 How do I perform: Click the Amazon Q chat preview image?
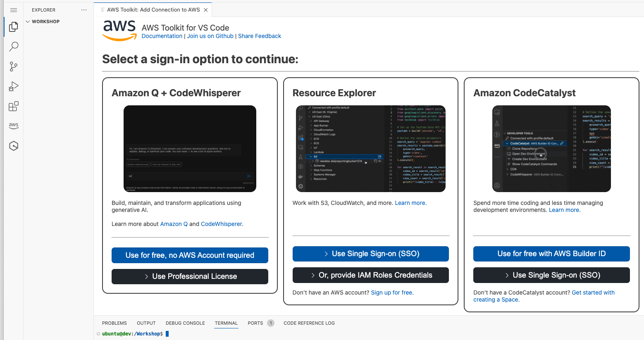tap(190, 149)
